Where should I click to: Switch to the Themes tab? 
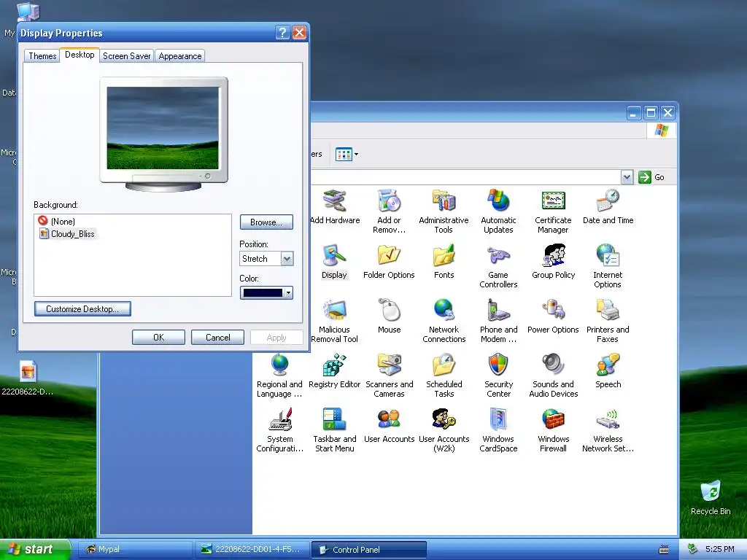pyautogui.click(x=42, y=55)
